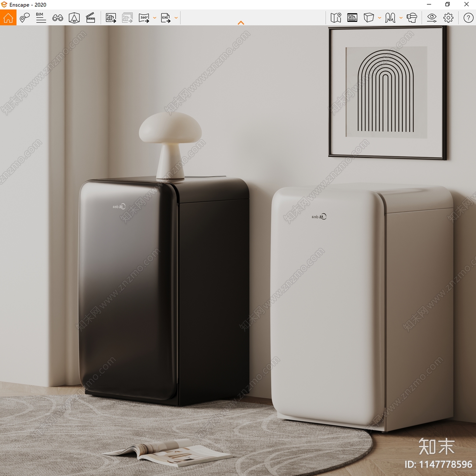This screenshot has width=476, height=476.
Task: Open the video editor clapperboard icon
Action: (x=90, y=18)
